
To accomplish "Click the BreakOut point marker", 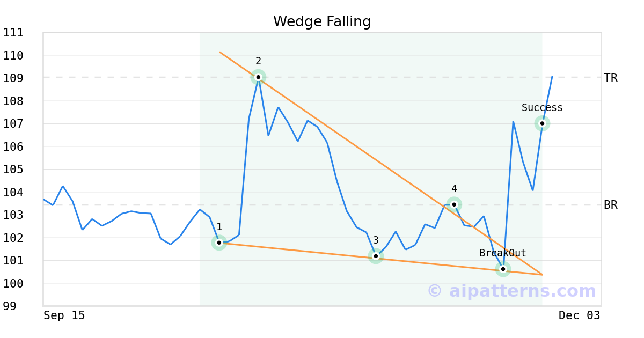I will click(503, 269).
